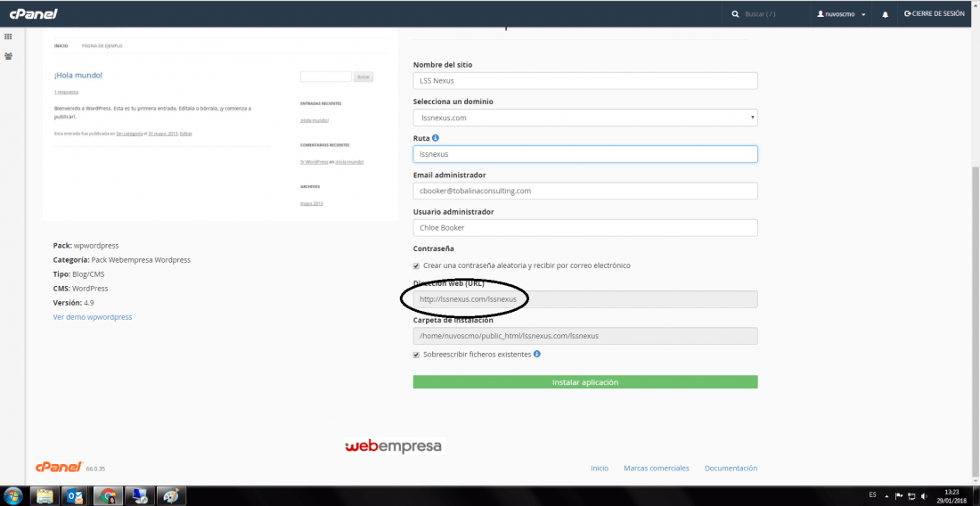Click the info icon beside Sobreescribir ficheros existentes
Viewport: 980px width, 506px height.
pyautogui.click(x=537, y=354)
